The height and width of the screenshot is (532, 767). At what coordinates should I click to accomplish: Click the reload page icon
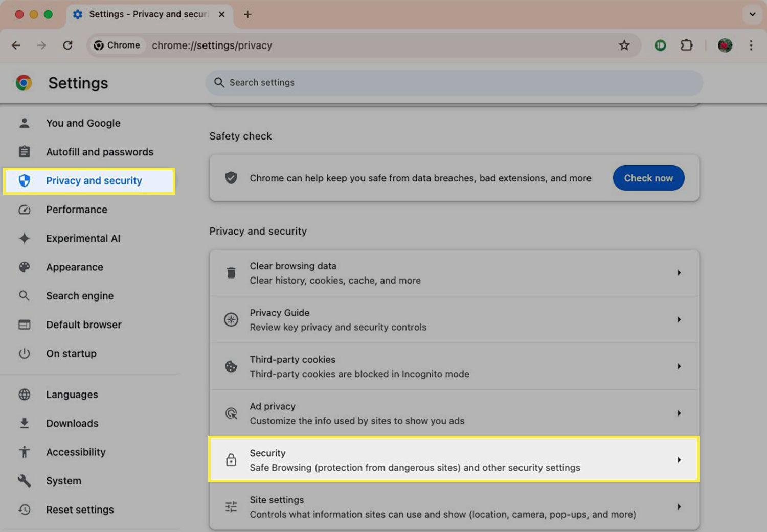(x=67, y=45)
